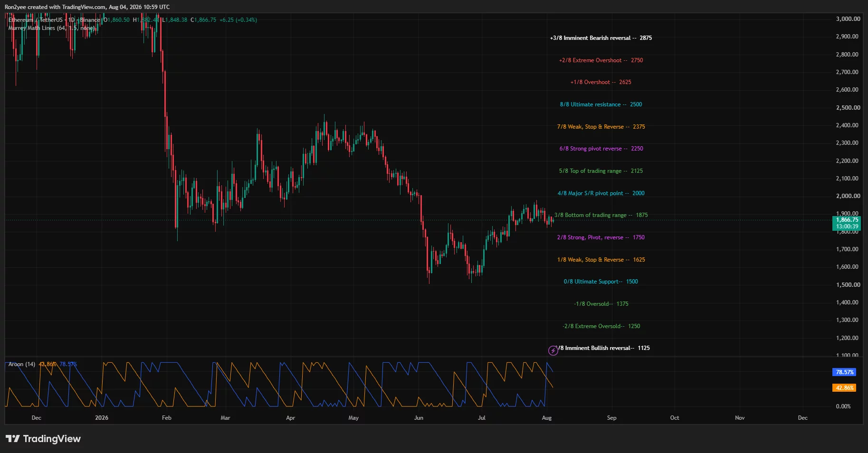Select the 7/8 Weak, Stop & Reverse 2375 label

[601, 127]
